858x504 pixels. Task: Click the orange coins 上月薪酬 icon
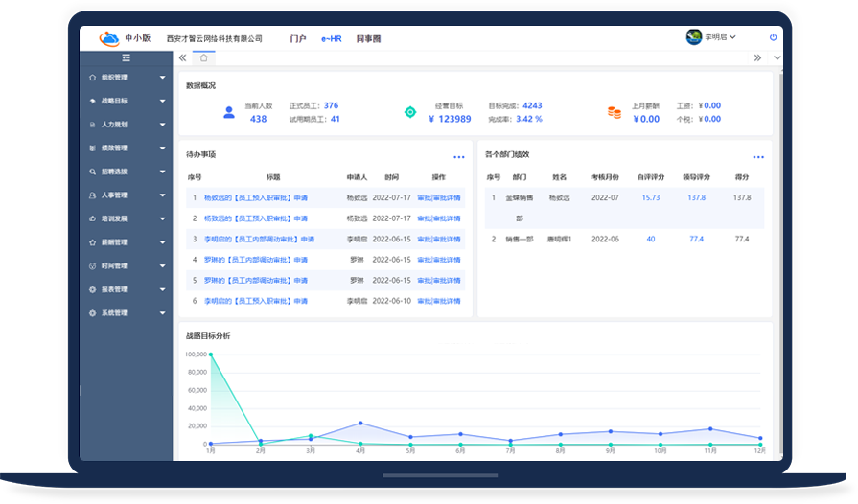614,112
